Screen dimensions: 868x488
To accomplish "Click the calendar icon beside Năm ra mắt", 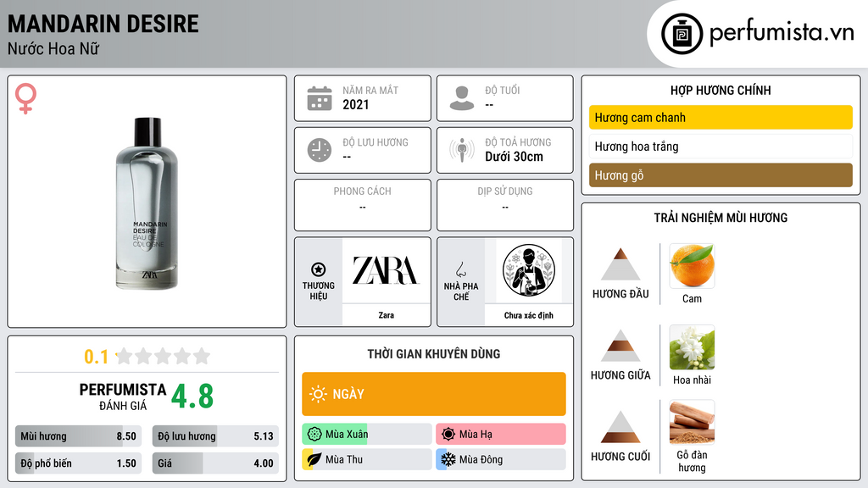I will 320,98.
